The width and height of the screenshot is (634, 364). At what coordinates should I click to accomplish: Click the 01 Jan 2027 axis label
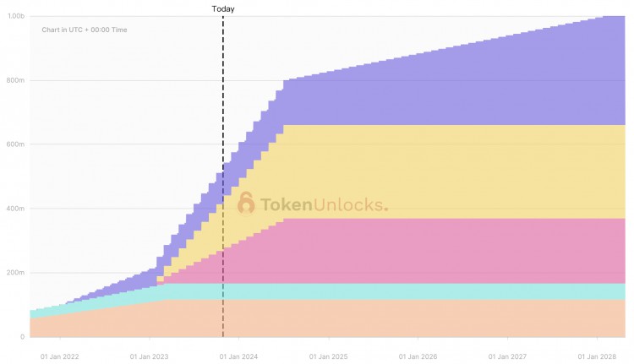point(507,356)
